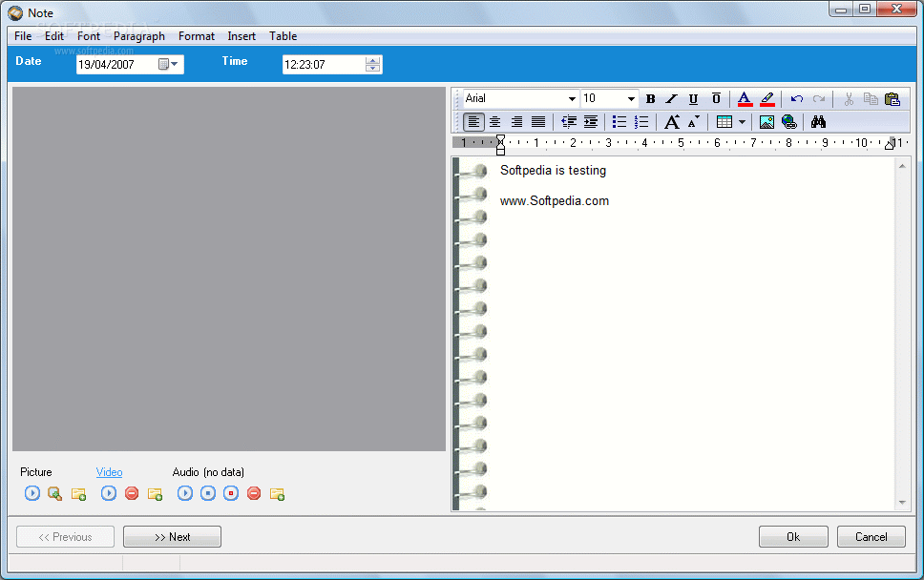Open the Insert menu
The image size is (924, 580).
click(241, 36)
